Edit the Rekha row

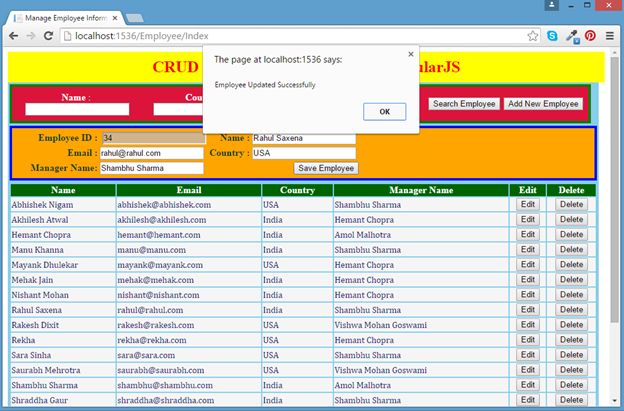coord(528,340)
